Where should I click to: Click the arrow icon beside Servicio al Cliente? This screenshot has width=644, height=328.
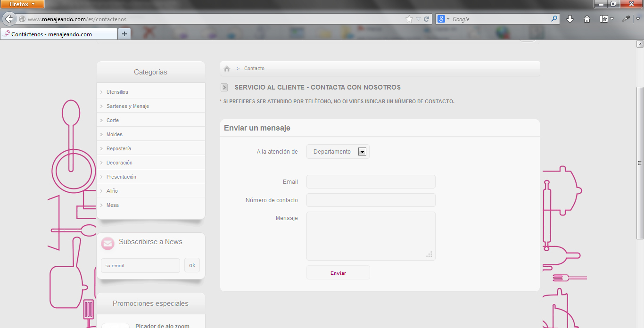(224, 88)
